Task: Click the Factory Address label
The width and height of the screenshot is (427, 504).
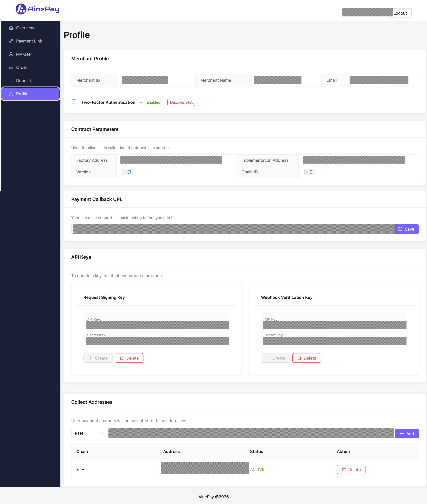Action: [92, 160]
